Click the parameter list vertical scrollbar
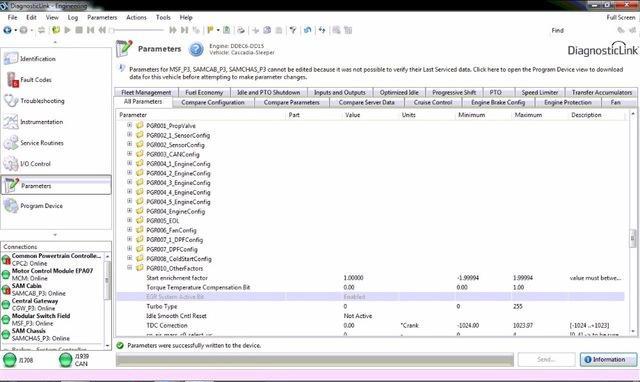The height and width of the screenshot is (382, 640). click(633, 222)
